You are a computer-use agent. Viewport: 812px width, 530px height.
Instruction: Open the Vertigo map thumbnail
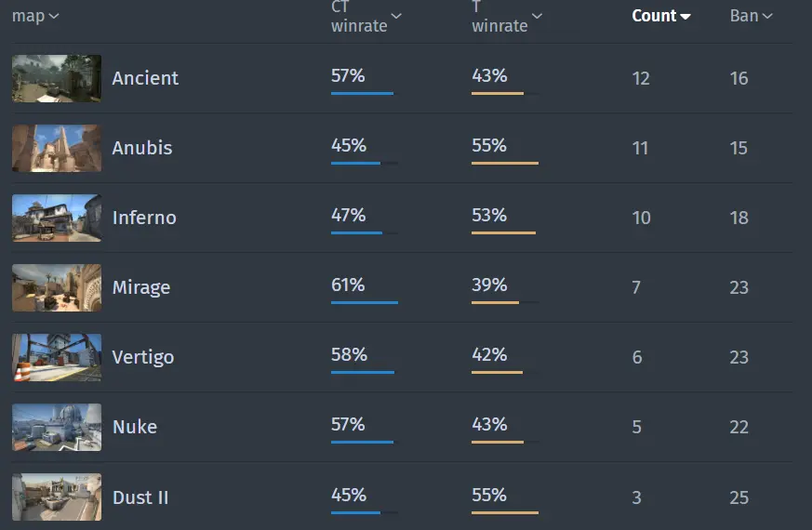point(57,358)
